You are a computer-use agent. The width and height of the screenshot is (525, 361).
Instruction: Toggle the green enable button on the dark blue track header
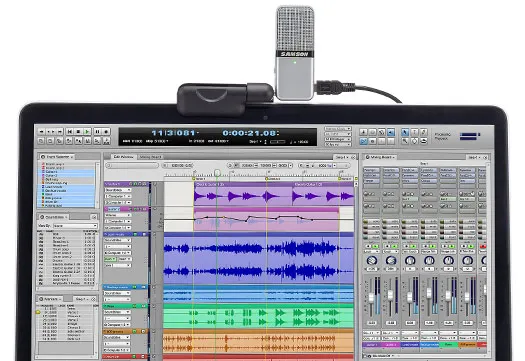[x=135, y=234]
